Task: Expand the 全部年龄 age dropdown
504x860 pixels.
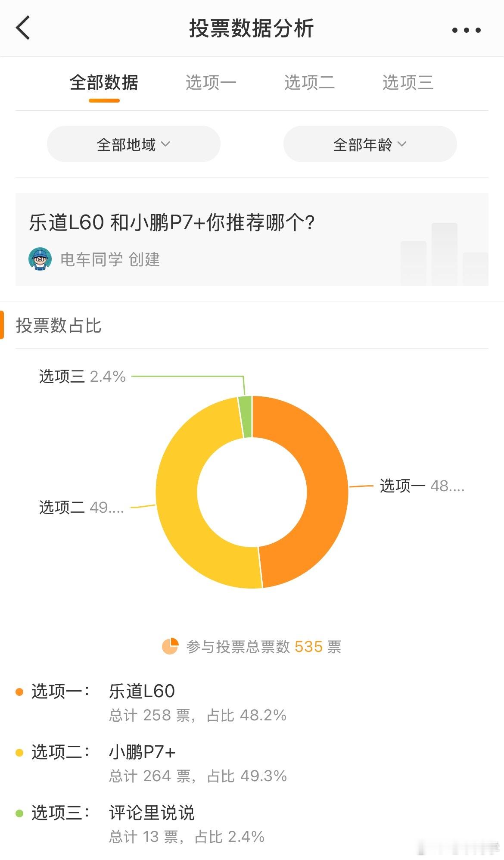Action: click(x=370, y=144)
